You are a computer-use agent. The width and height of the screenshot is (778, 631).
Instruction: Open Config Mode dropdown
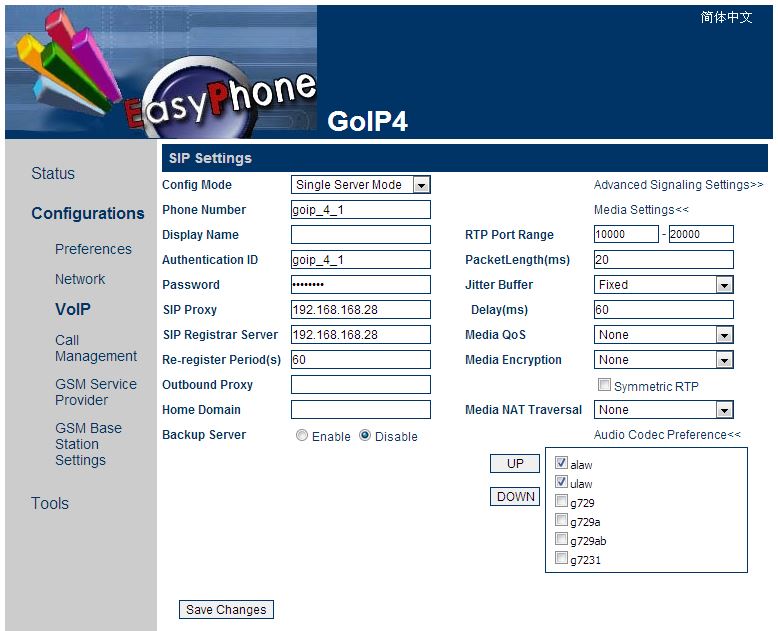(x=361, y=185)
